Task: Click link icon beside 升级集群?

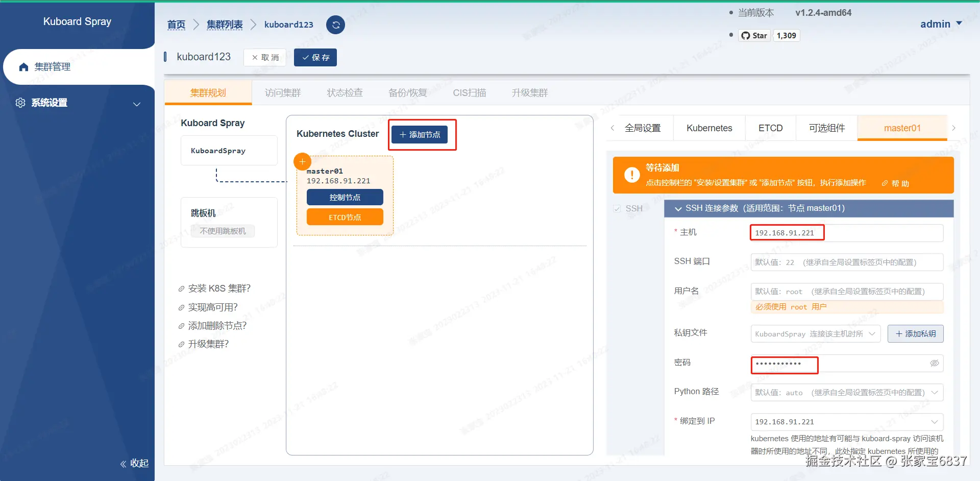Action: click(181, 344)
